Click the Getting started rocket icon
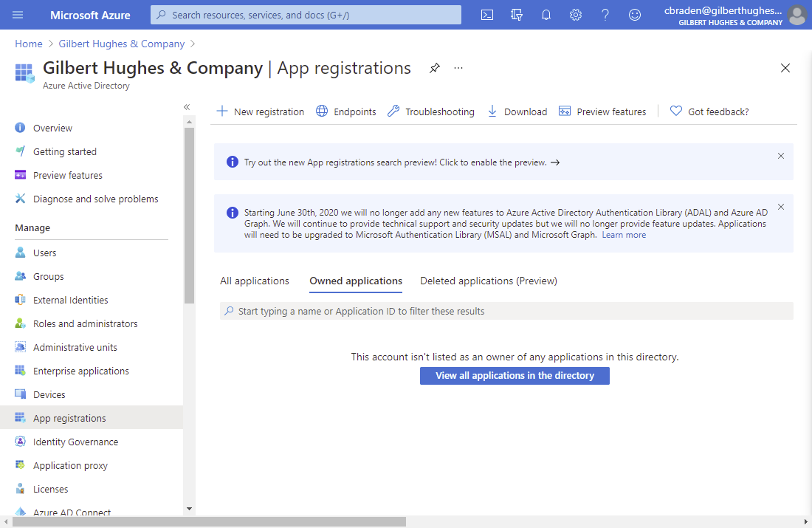This screenshot has height=528, width=812. [x=20, y=151]
